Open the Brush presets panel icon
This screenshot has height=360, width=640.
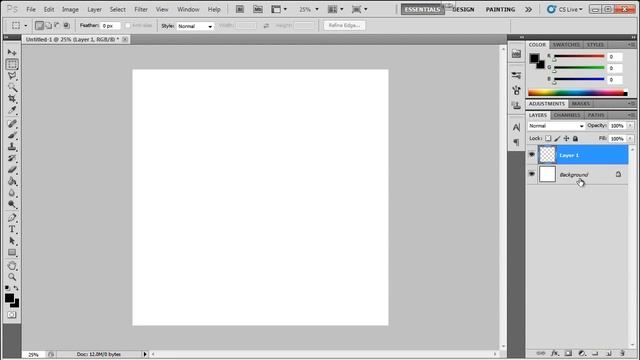(516, 75)
